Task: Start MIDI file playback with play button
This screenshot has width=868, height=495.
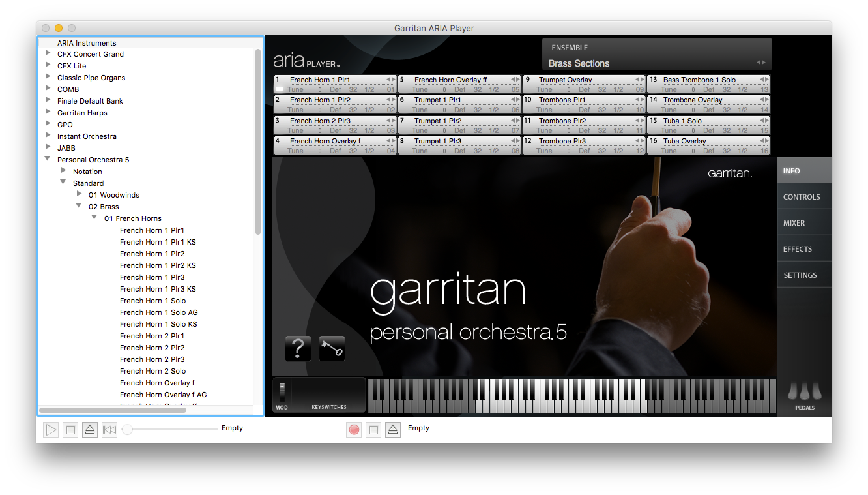Action: click(x=51, y=430)
